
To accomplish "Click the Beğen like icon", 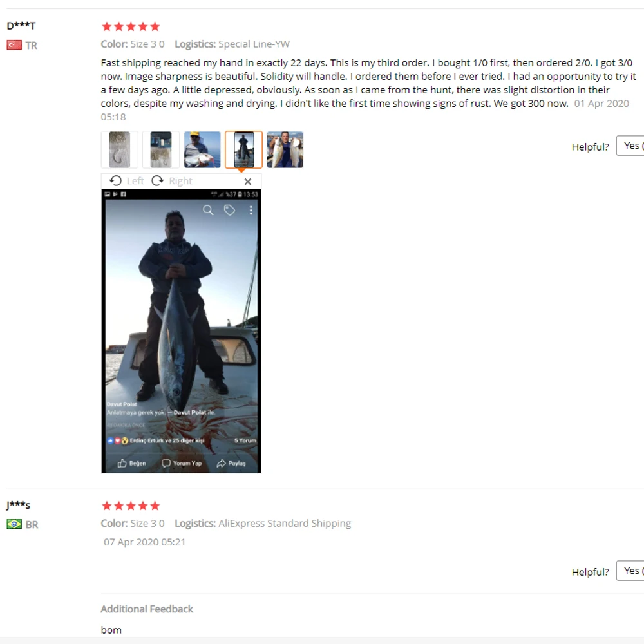I will pyautogui.click(x=122, y=463).
